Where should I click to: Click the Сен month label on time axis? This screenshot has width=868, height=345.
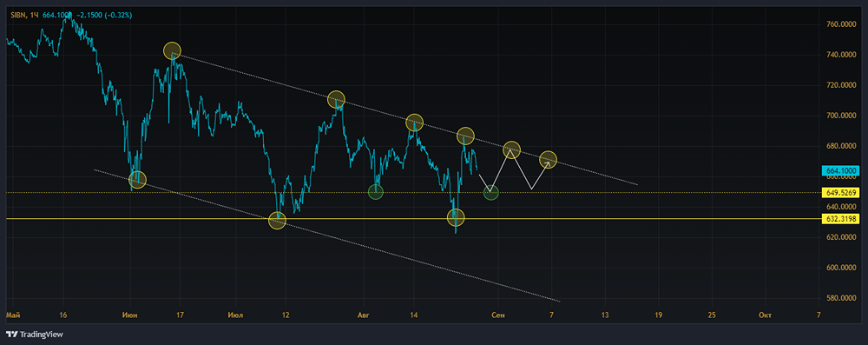click(498, 315)
